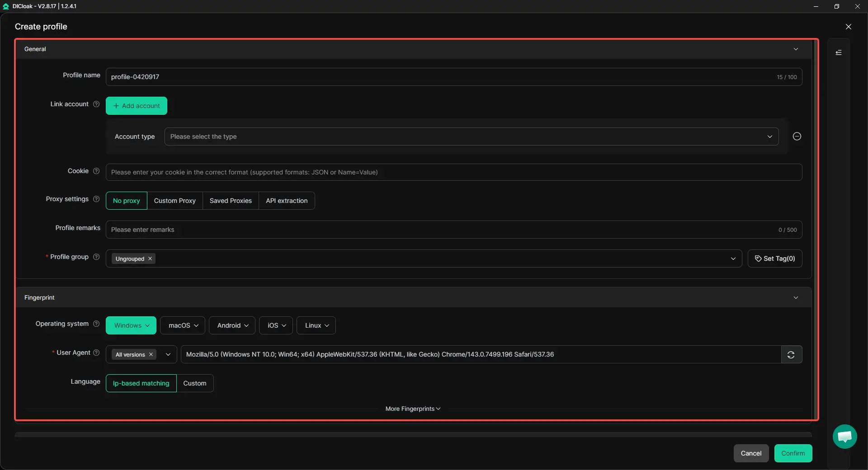The height and width of the screenshot is (470, 868).
Task: Click the refresh User Agent icon
Action: (791, 355)
